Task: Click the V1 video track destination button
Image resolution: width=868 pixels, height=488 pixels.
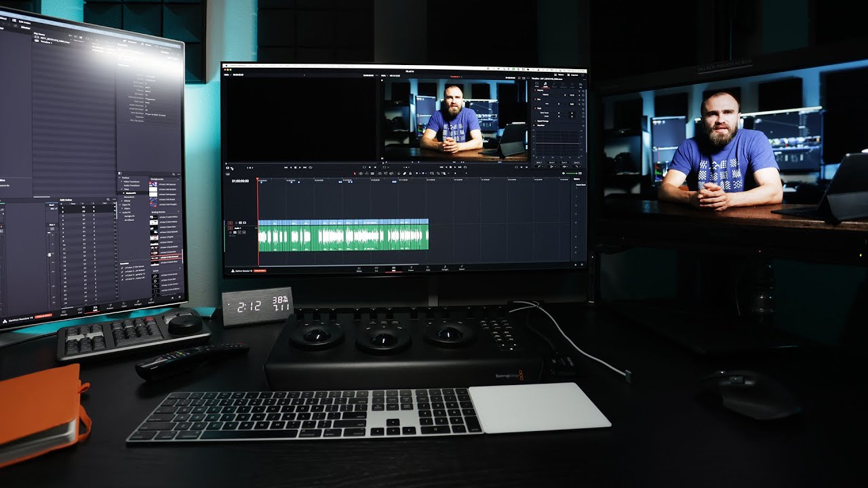Action: pyautogui.click(x=231, y=223)
